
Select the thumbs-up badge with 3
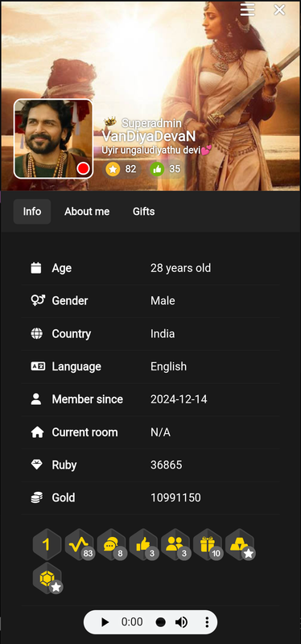pyautogui.click(x=143, y=544)
